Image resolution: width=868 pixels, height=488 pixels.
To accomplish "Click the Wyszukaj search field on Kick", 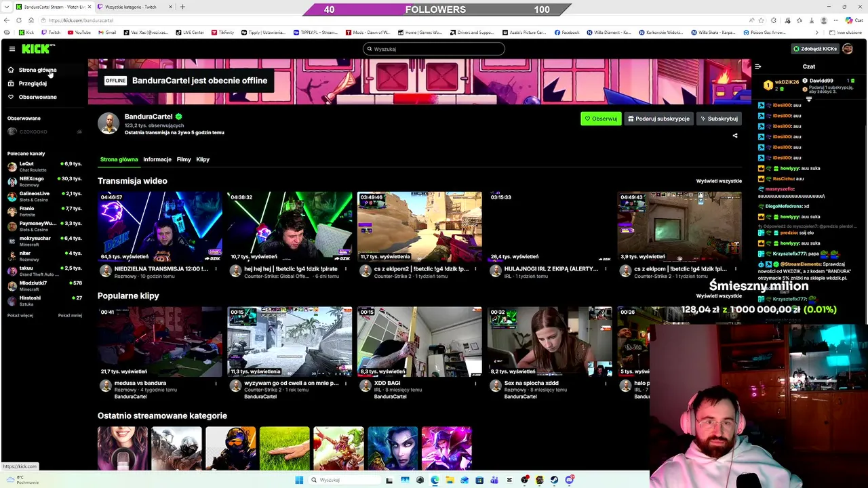I will click(x=434, y=49).
